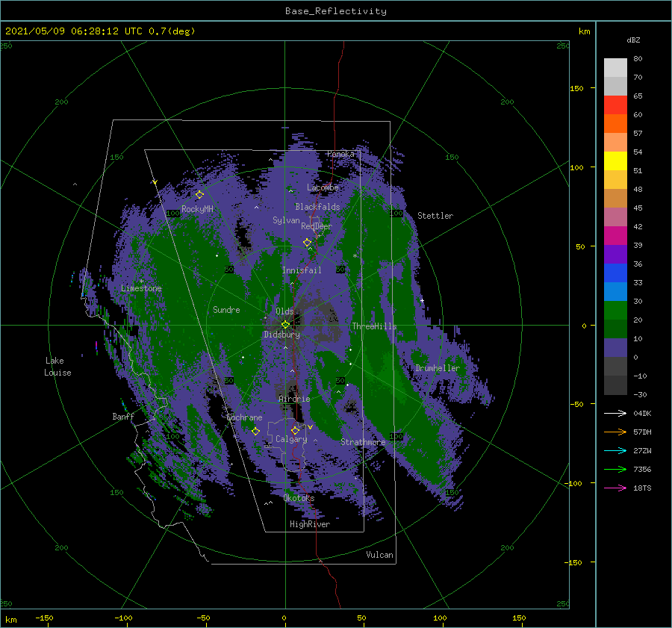The width and height of the screenshot is (672, 628).
Task: Click the Ponoka label
Action: [x=340, y=154]
